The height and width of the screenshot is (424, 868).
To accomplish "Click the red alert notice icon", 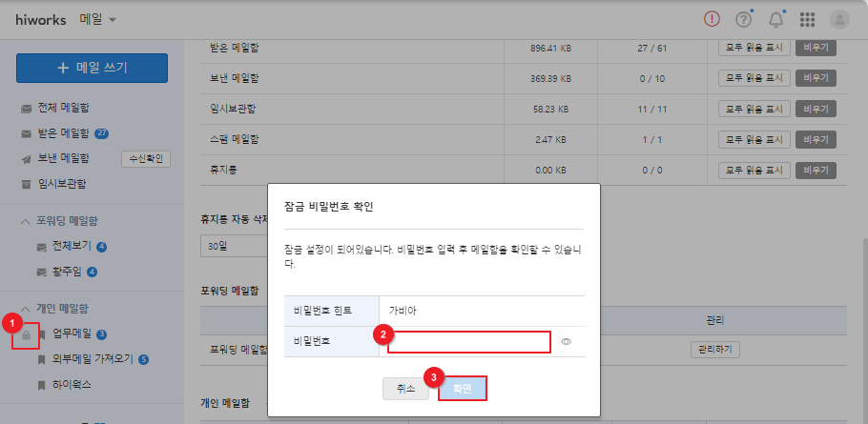I will click(712, 19).
